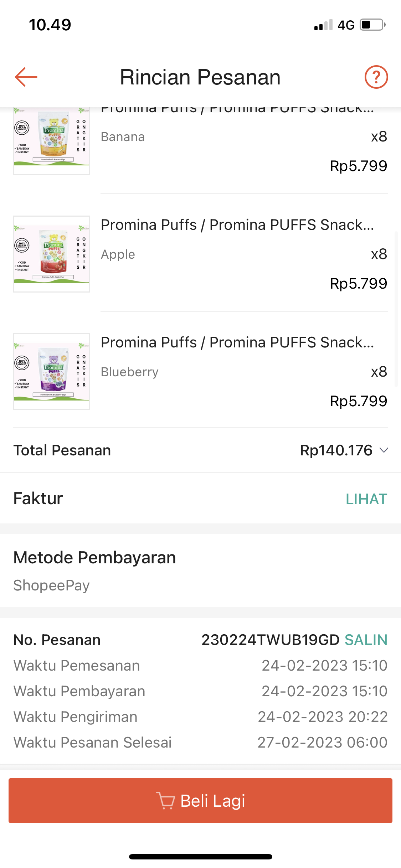Screen dimensions: 401x868
Task: Open the Banana Promina Puffs thumbnail
Action: point(51,141)
